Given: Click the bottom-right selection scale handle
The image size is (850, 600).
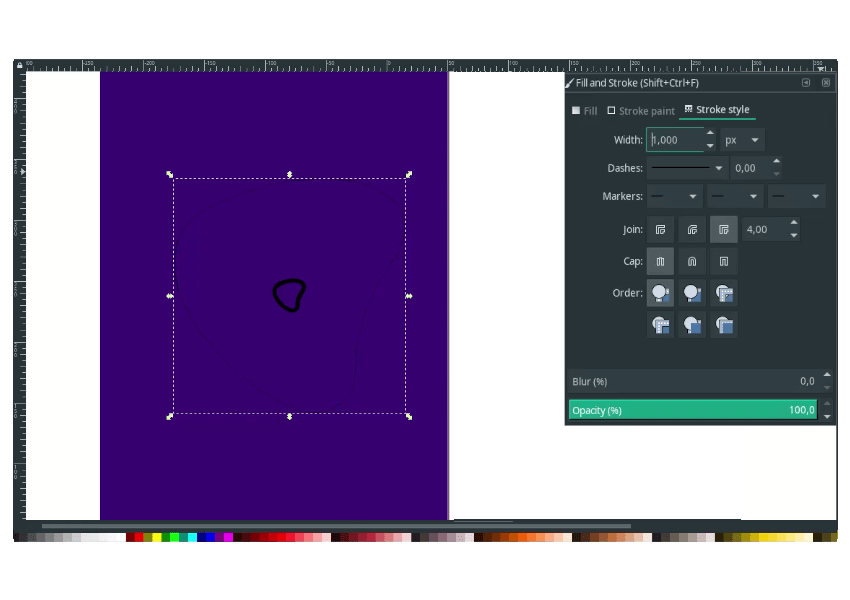Looking at the screenshot, I should (x=409, y=416).
